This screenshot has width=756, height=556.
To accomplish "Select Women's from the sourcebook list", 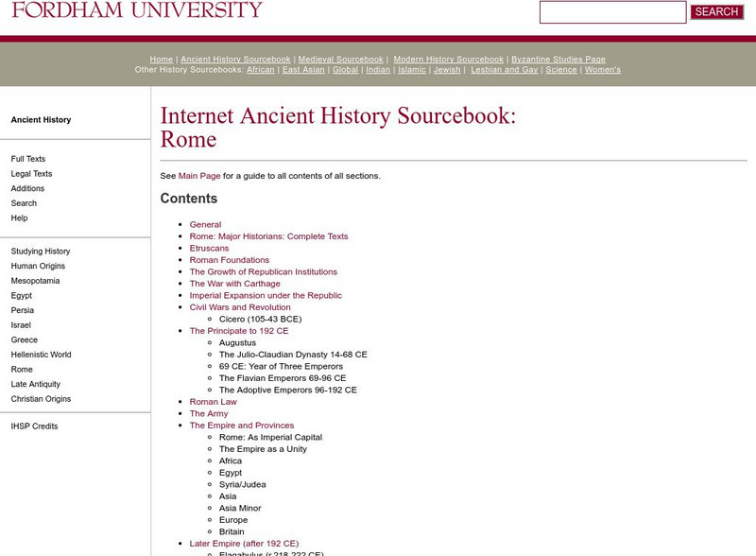I will tap(602, 69).
